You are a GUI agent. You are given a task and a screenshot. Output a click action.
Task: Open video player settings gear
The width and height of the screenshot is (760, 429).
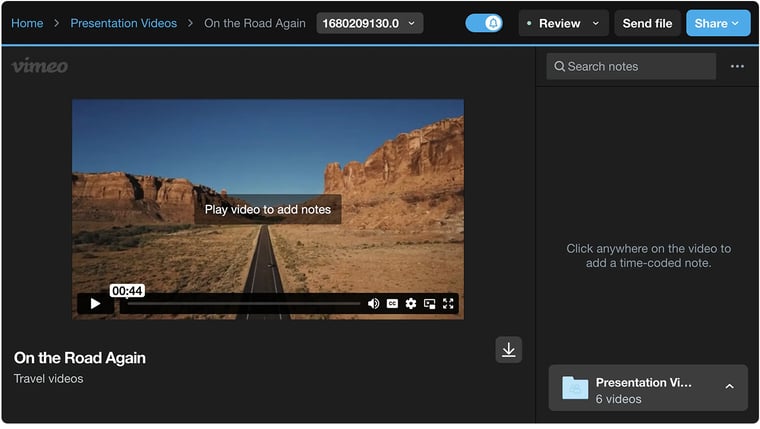(x=411, y=304)
